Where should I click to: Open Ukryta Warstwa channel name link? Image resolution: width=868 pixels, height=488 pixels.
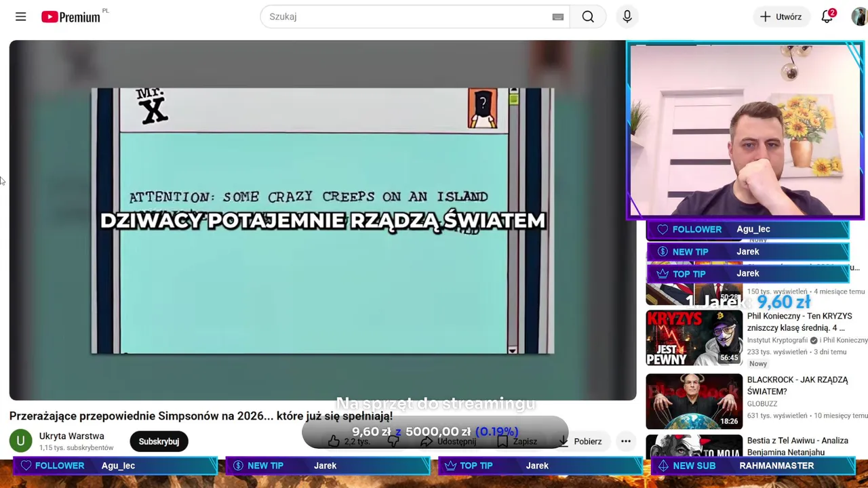pyautogui.click(x=71, y=436)
